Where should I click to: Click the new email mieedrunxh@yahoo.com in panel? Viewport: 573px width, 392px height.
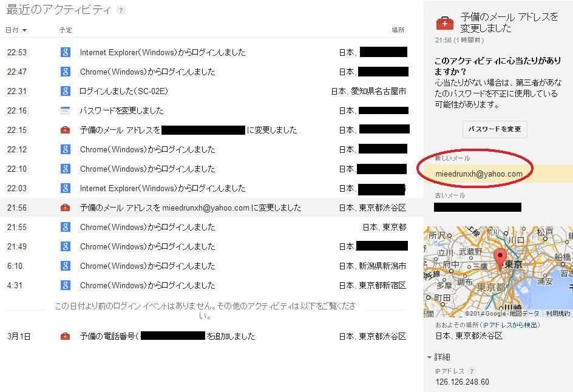(x=479, y=174)
